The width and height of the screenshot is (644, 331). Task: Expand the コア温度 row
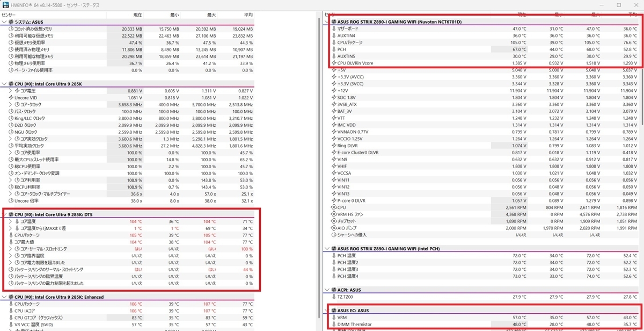[x=11, y=221]
